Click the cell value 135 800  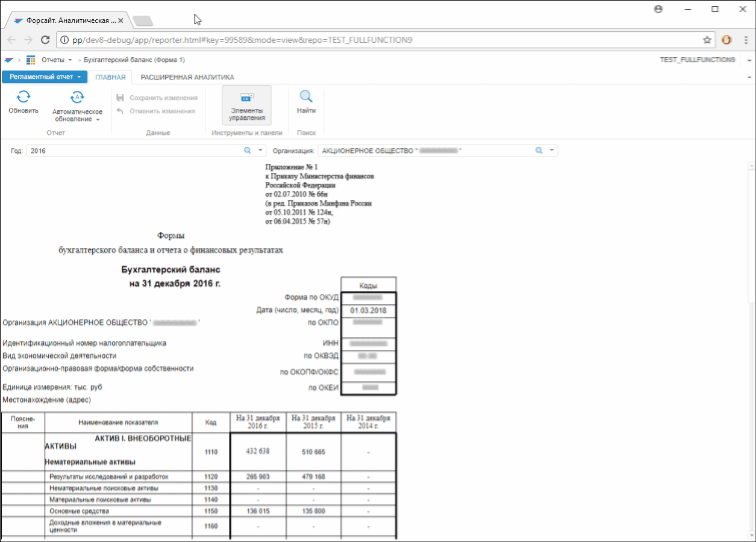click(x=313, y=511)
